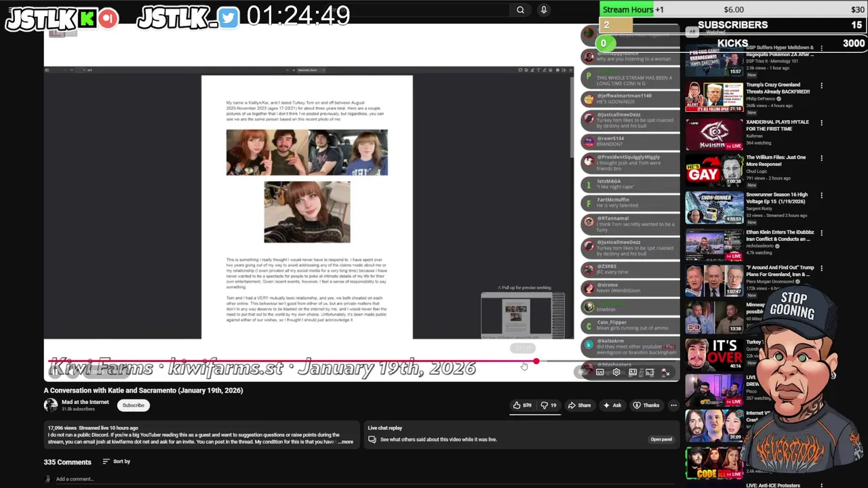
Task: Open the options for The Vrillium Files video
Action: (x=821, y=159)
